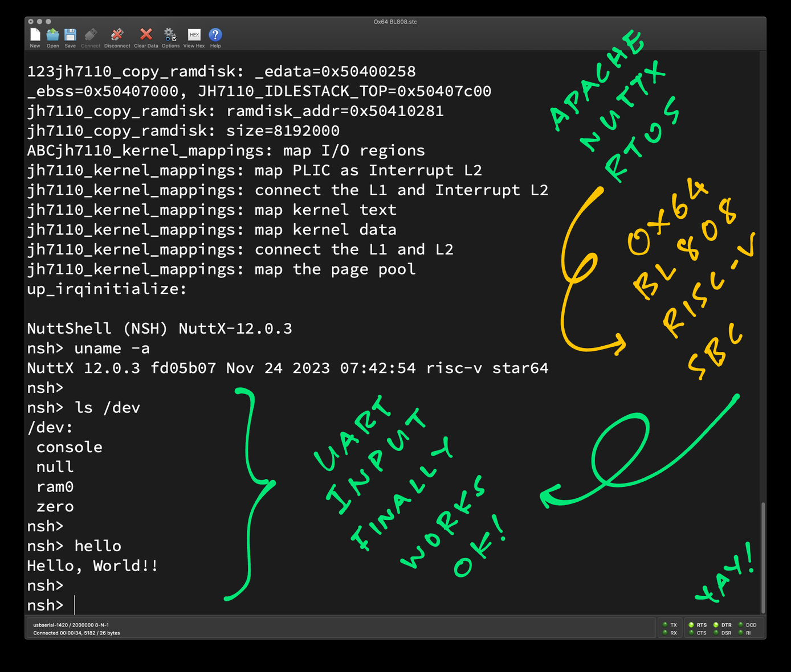Click the New document toolbar icon
791x672 pixels.
pyautogui.click(x=35, y=35)
